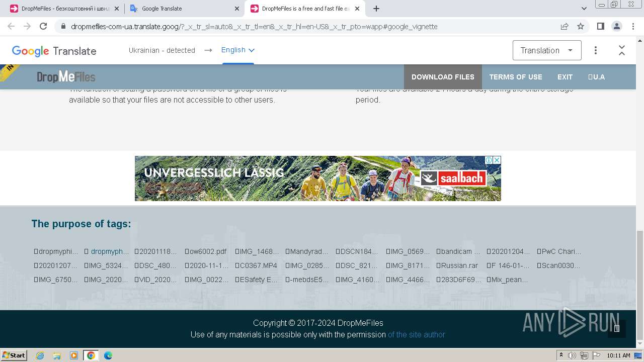Open the Mandyrad... tag

tap(306, 251)
